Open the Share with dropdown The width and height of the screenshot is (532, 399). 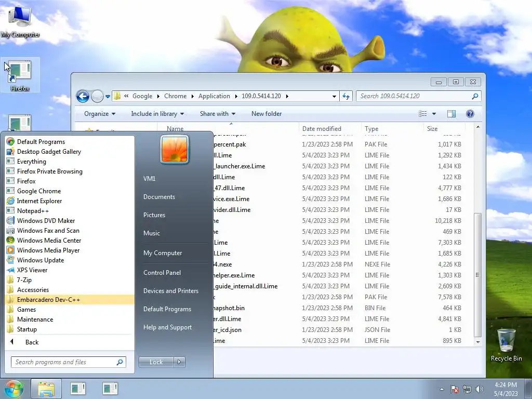218,114
